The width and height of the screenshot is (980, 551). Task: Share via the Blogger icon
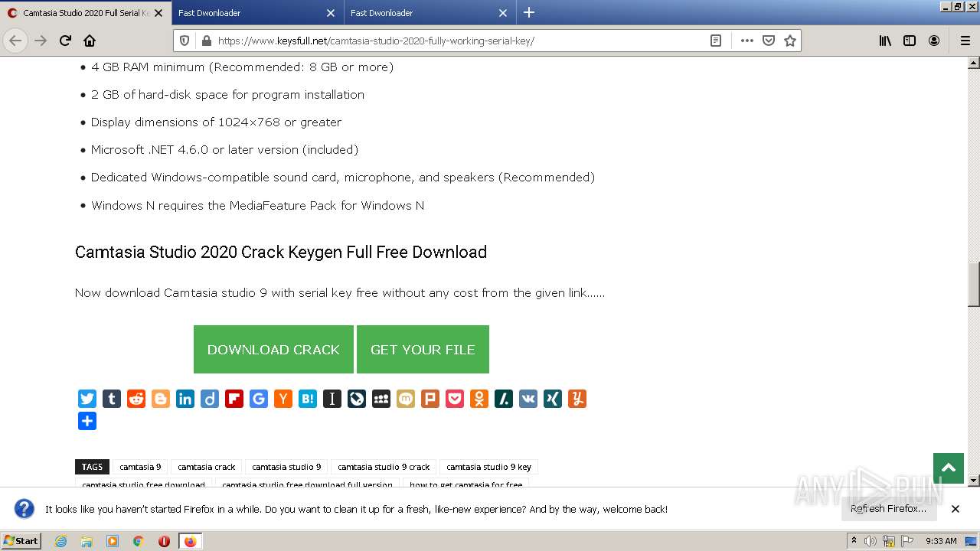[161, 399]
